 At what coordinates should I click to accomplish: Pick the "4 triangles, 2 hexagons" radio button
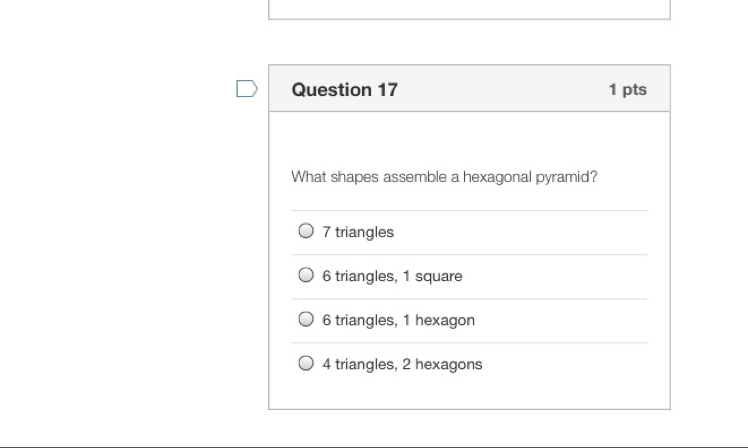pyautogui.click(x=306, y=363)
